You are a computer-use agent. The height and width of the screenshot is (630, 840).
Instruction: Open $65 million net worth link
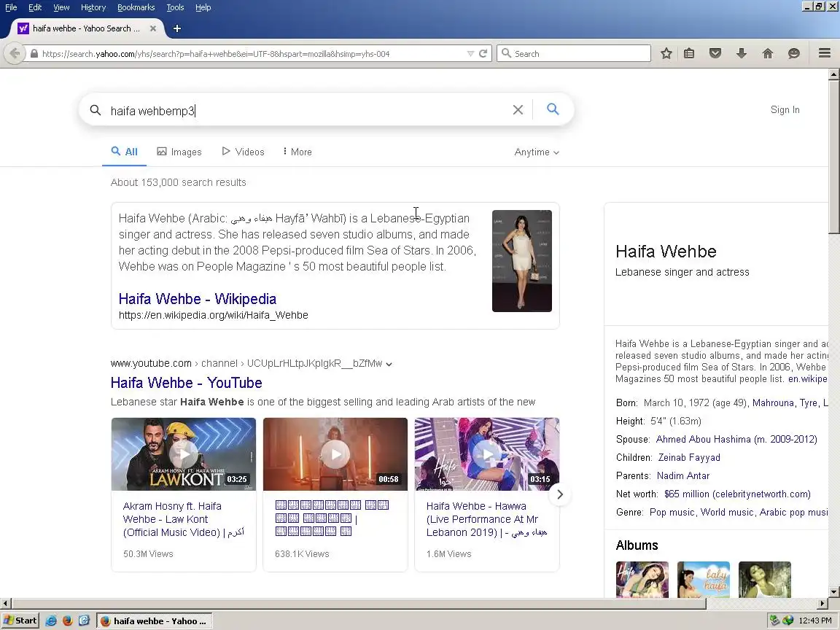pos(737,494)
